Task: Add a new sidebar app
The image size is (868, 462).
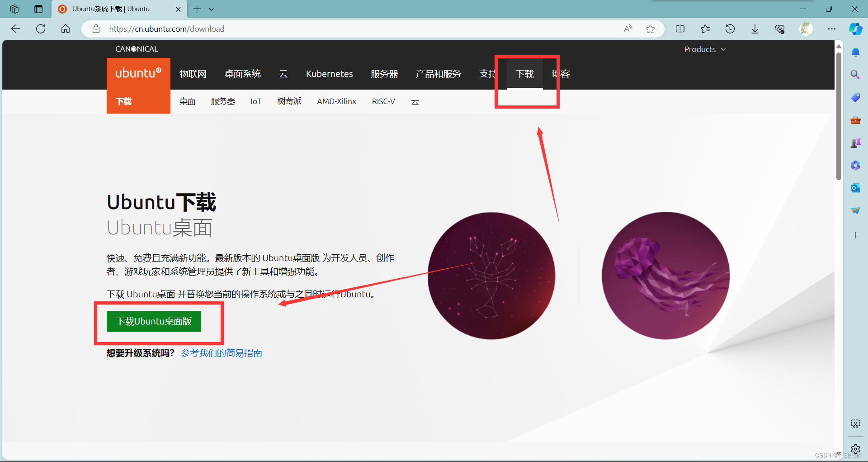Action: click(855, 235)
